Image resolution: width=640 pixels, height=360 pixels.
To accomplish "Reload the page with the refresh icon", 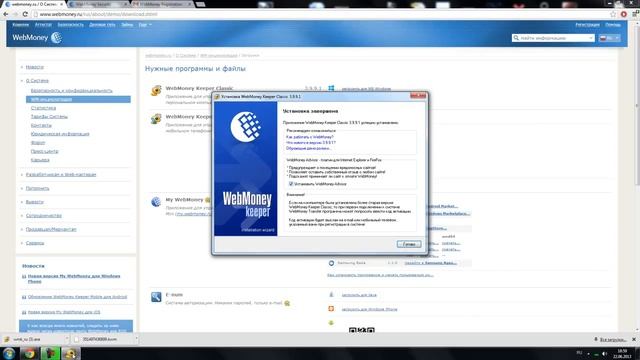I will click(25, 14).
